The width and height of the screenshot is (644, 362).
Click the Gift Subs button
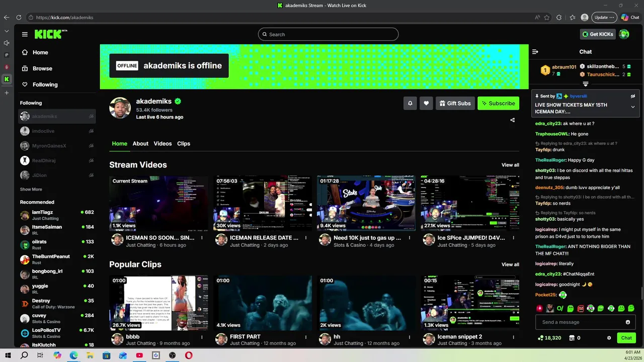click(455, 103)
